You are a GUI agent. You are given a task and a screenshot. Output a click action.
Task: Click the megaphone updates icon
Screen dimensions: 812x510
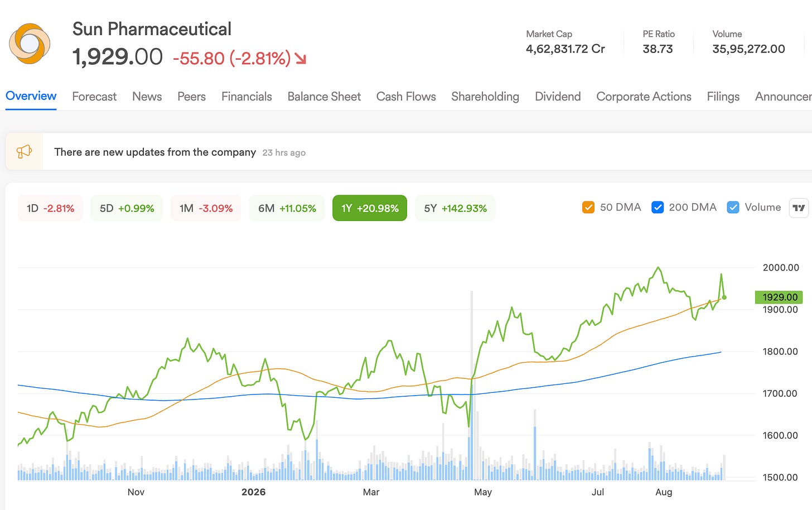[24, 151]
